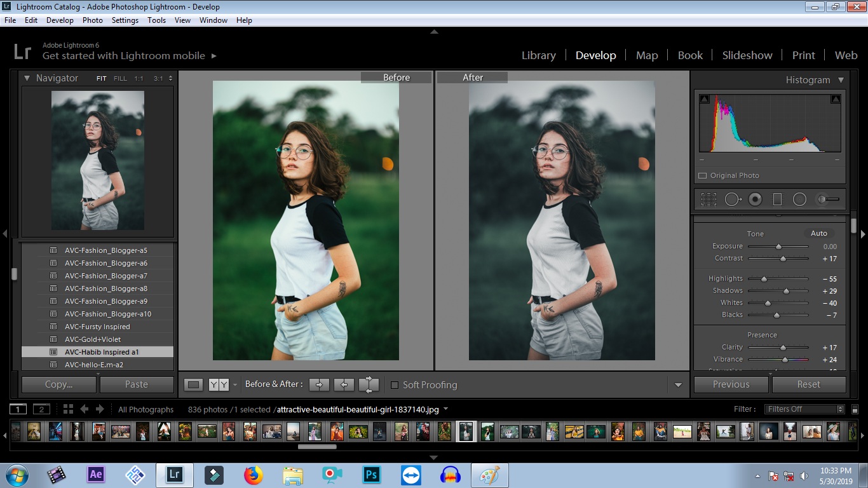Select the Adjustment Brush tool
Screen dimensions: 868x488
[828, 200]
